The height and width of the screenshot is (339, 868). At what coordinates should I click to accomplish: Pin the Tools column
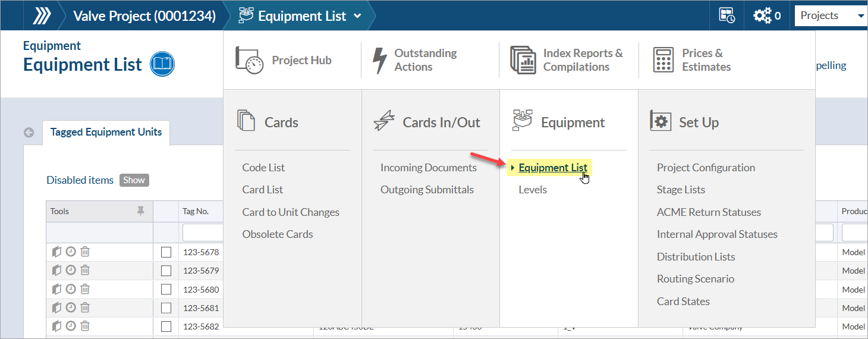click(140, 211)
